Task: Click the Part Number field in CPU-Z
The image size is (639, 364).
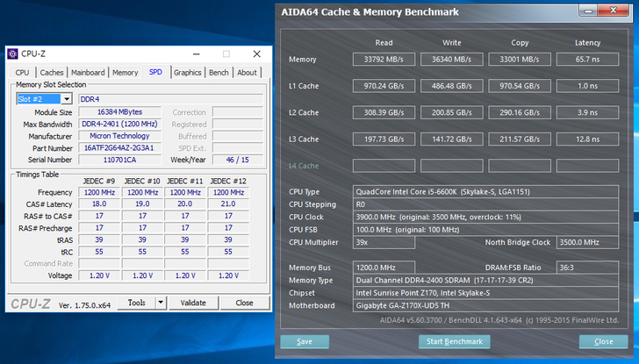Action: [118, 148]
